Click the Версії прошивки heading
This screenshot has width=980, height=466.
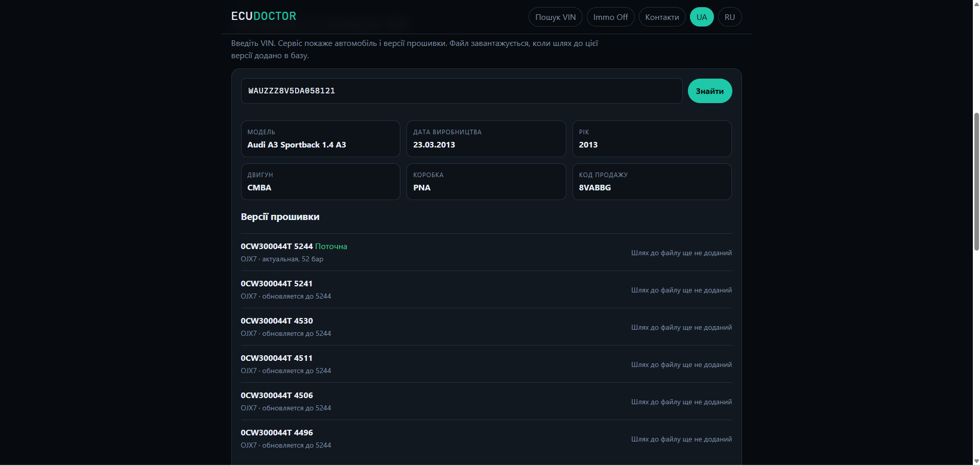pyautogui.click(x=280, y=217)
